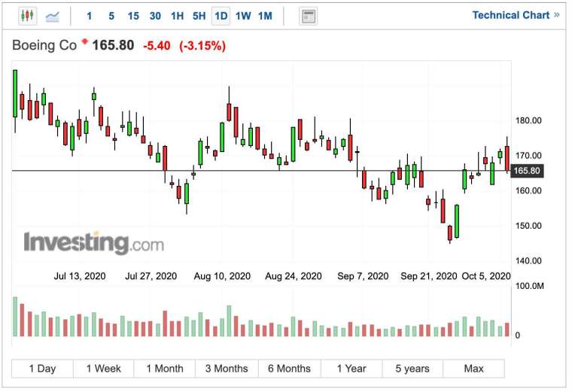The width and height of the screenshot is (572, 392).
Task: Show the Max range
Action: (x=473, y=369)
